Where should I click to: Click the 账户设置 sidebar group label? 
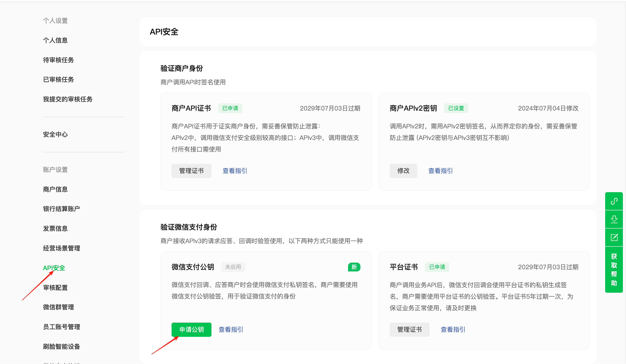[x=55, y=170]
